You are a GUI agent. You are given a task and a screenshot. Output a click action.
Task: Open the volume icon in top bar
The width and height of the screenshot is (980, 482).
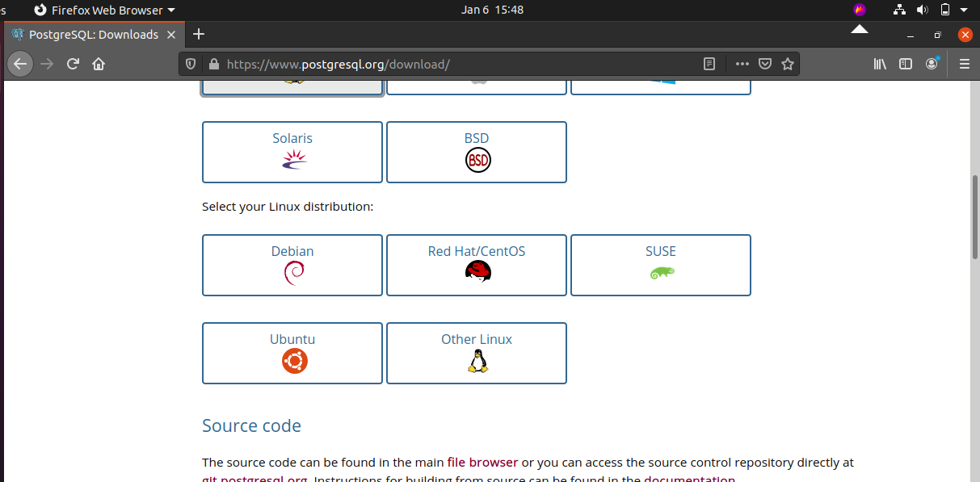pyautogui.click(x=923, y=10)
